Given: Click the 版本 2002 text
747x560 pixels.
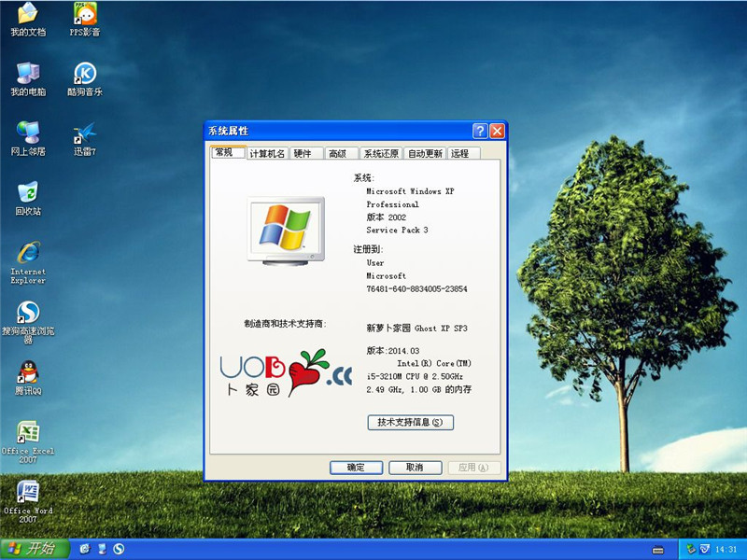Looking at the screenshot, I should (387, 217).
